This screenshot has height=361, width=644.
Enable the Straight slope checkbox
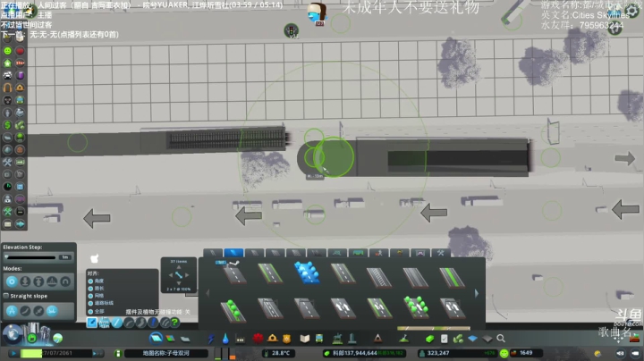[x=6, y=296]
